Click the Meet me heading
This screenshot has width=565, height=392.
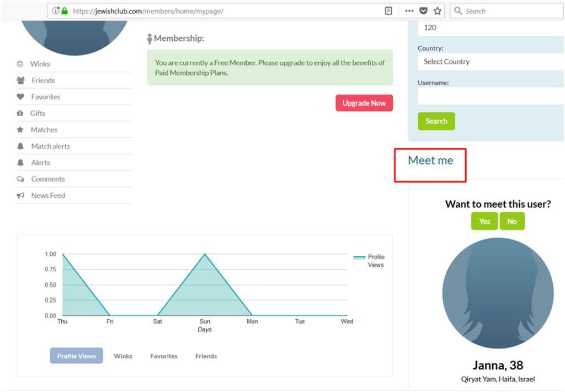tap(430, 160)
